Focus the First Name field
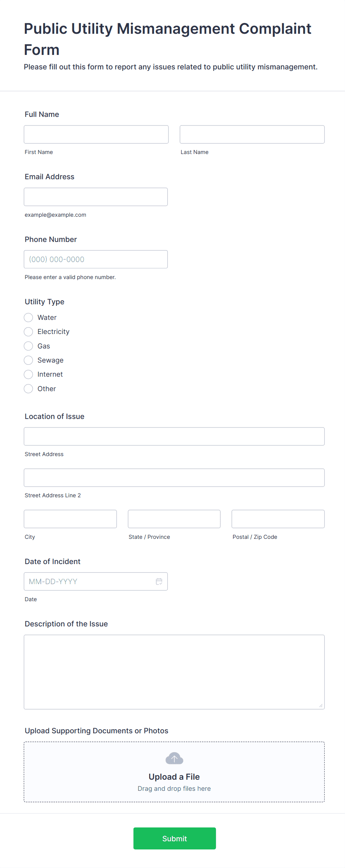The height and width of the screenshot is (868, 345). click(x=96, y=134)
